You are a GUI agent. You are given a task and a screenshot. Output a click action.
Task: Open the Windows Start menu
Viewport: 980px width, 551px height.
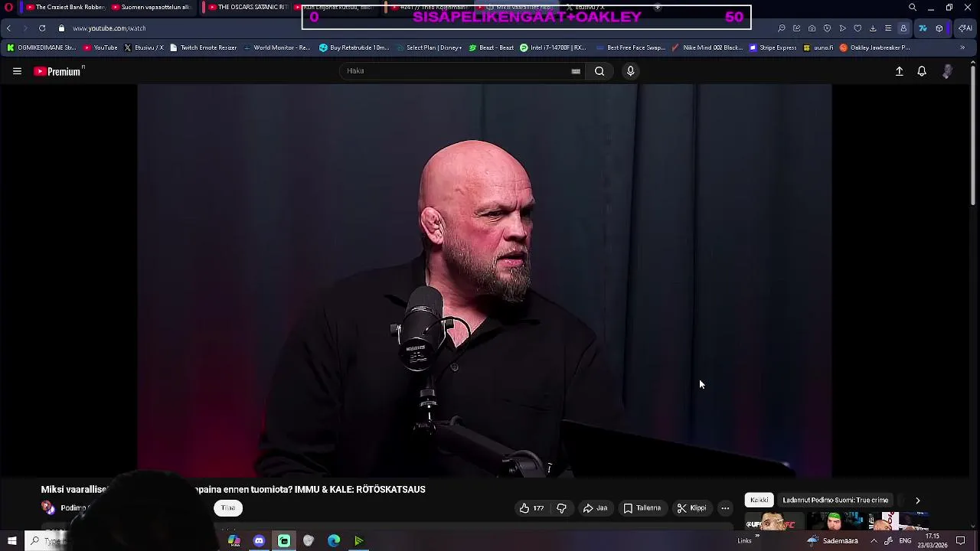(11, 541)
